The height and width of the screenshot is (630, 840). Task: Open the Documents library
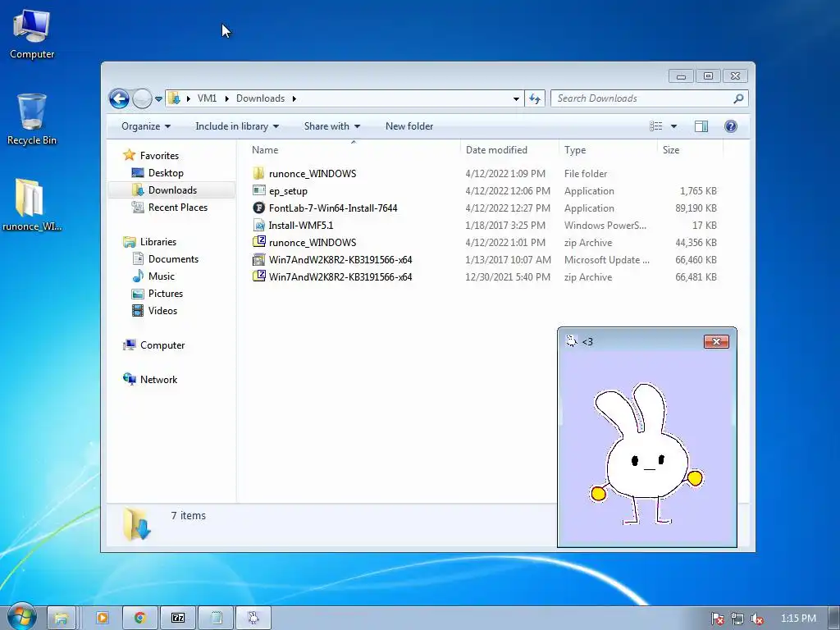coord(173,259)
